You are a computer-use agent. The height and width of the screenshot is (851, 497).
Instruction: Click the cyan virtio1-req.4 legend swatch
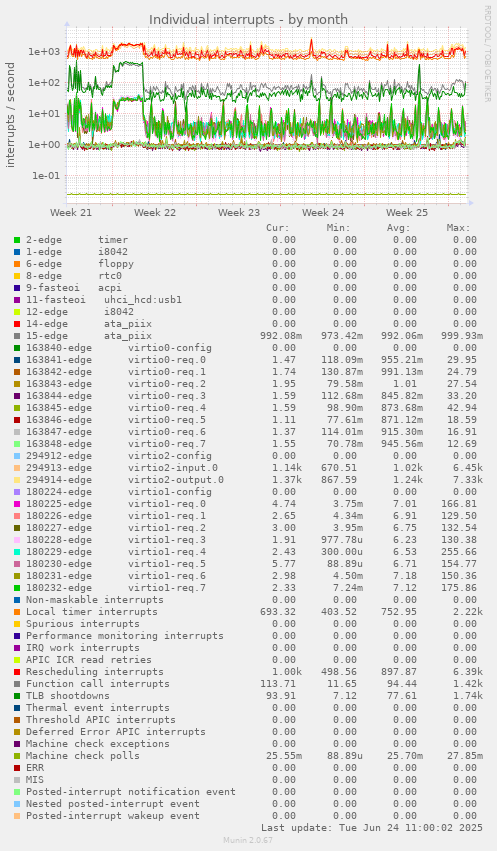pyautogui.click(x=17, y=552)
